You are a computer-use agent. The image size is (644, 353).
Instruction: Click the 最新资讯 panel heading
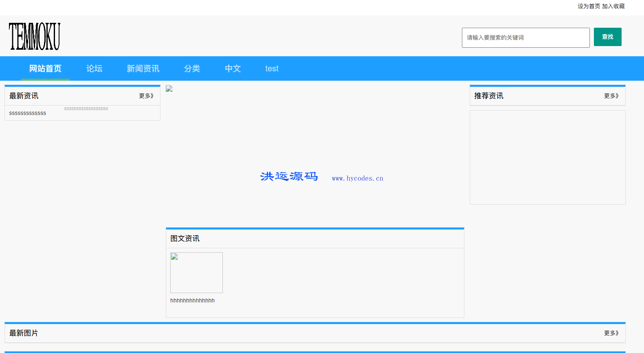[24, 96]
